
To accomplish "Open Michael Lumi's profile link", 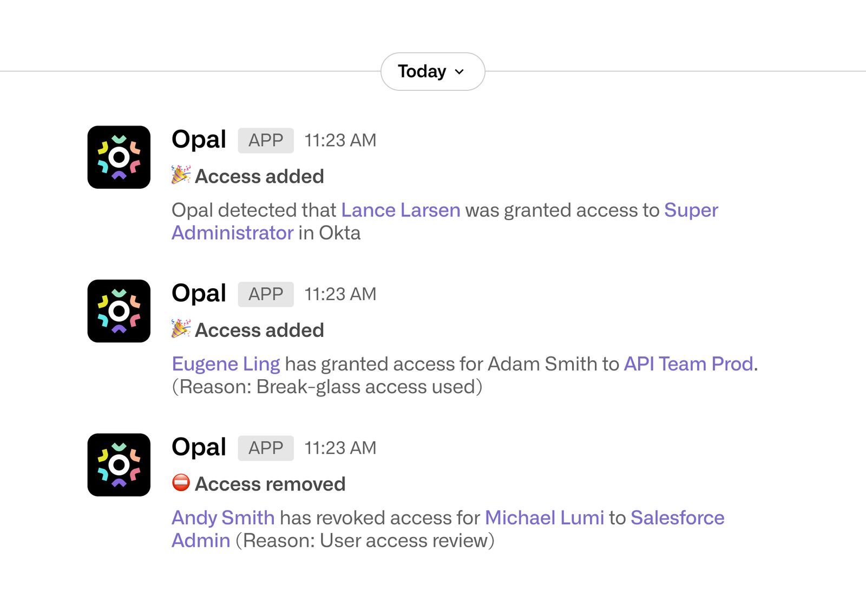I will point(544,518).
